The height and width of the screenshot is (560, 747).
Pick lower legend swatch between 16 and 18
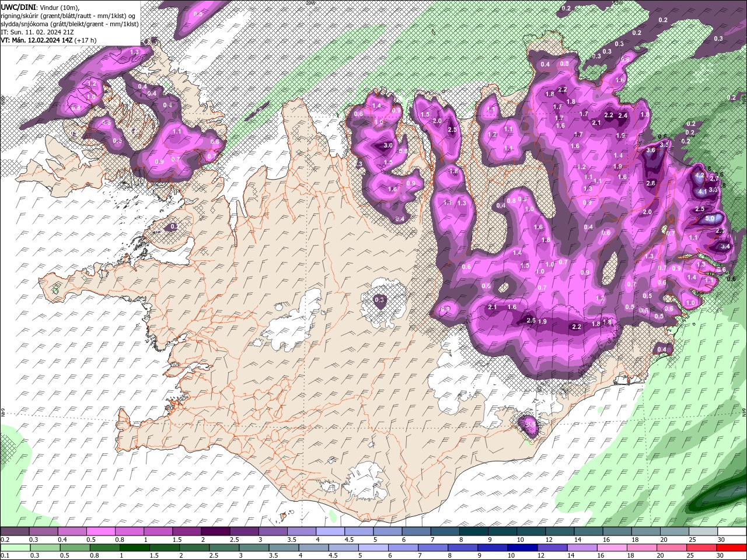613,548
